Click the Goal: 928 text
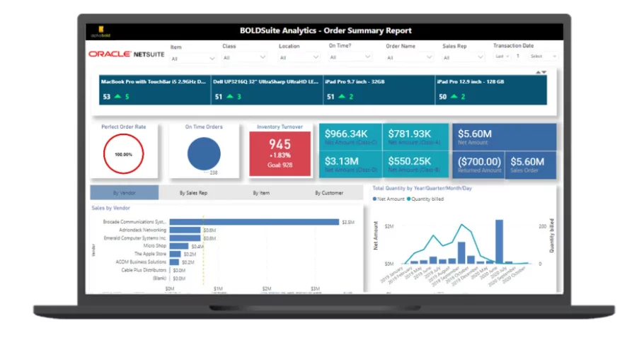The height and width of the screenshot is (340, 644). tap(280, 165)
